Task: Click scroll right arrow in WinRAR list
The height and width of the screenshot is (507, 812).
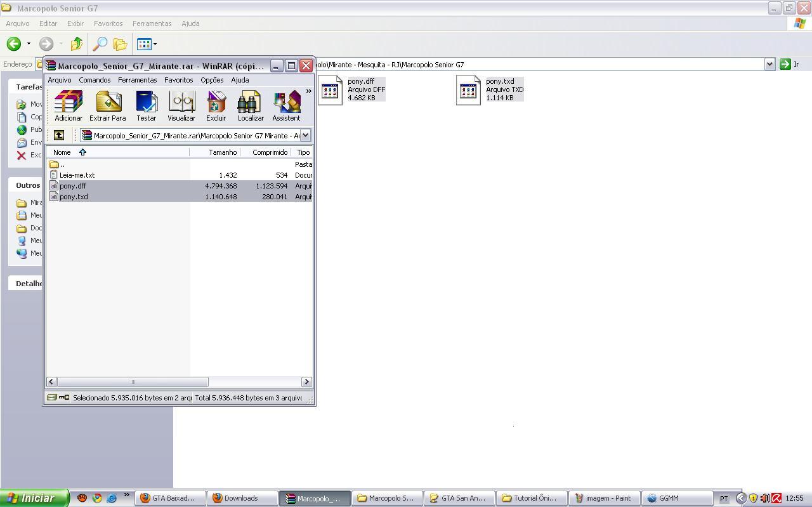Action: coord(306,381)
